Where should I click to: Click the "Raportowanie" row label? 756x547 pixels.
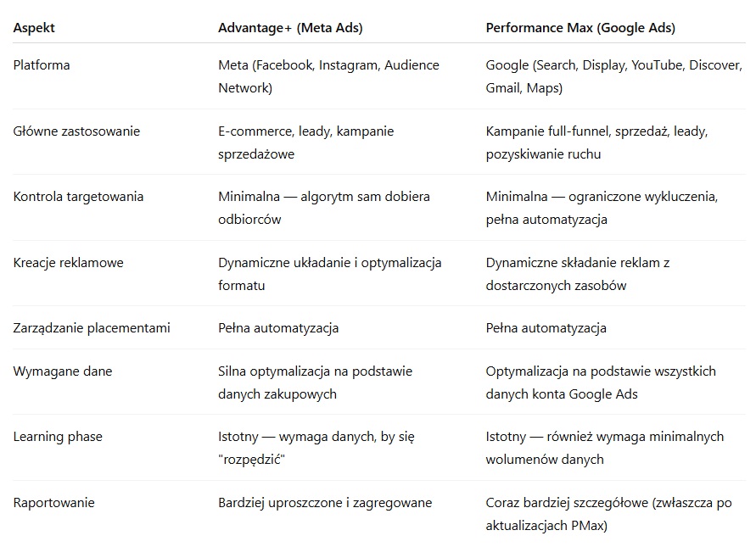[53, 503]
